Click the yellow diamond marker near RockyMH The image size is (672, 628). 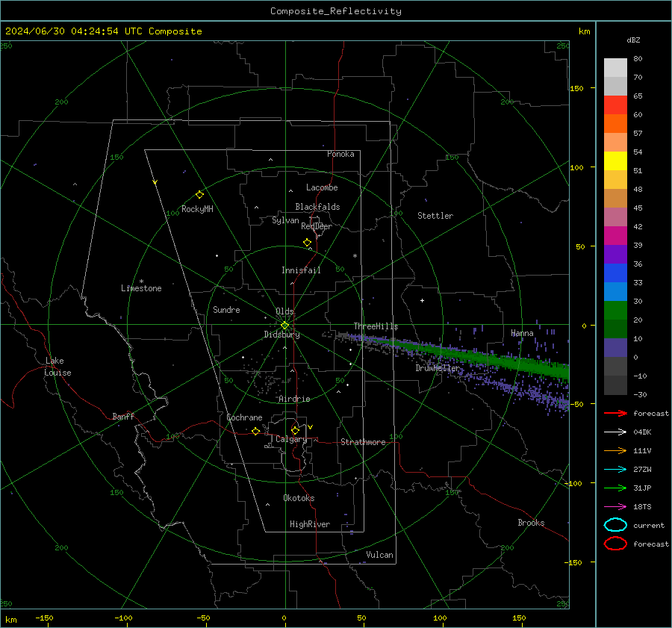(199, 195)
